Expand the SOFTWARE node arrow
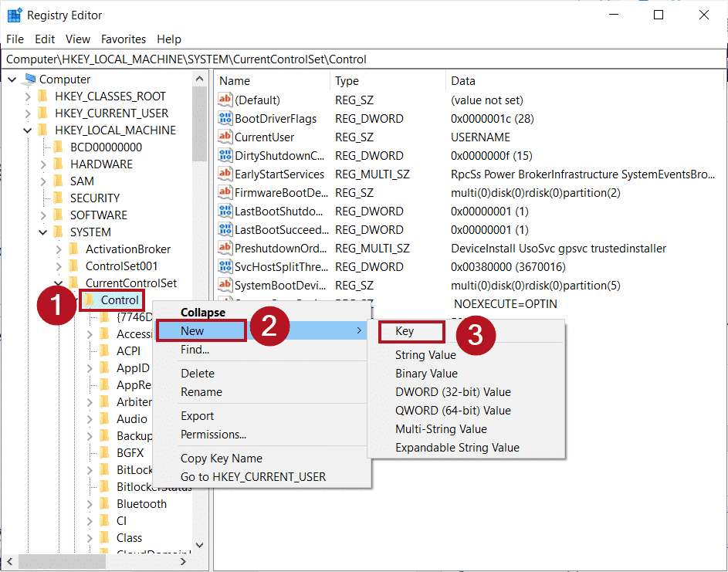 43,215
